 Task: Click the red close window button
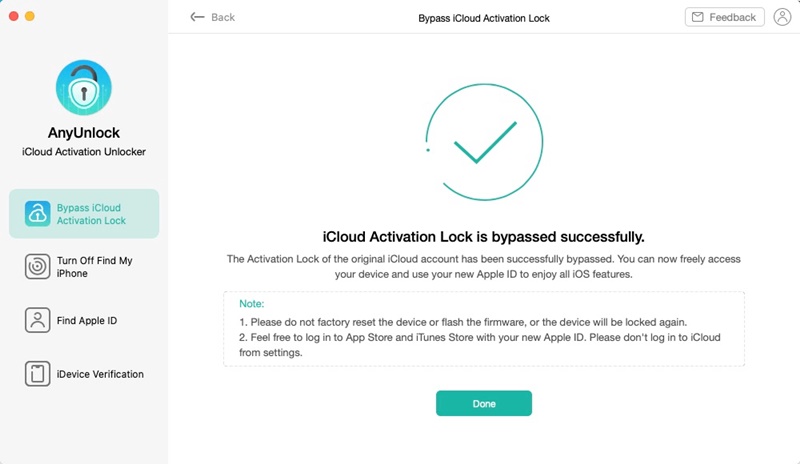point(14,16)
